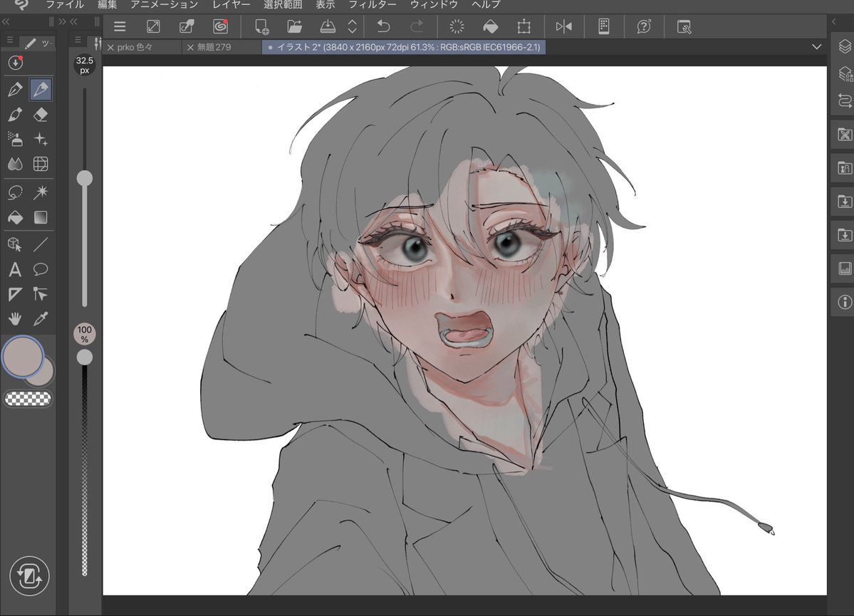
Task: Select the Balloon tool
Action: click(41, 270)
